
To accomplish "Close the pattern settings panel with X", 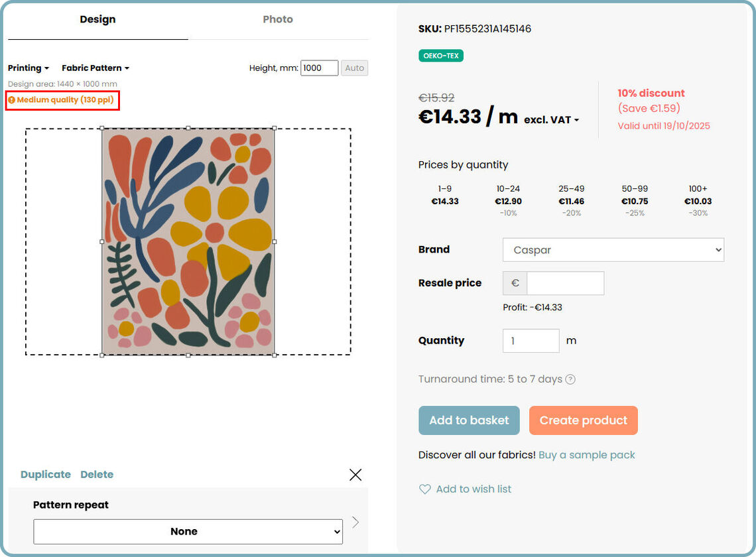I will pyautogui.click(x=355, y=474).
